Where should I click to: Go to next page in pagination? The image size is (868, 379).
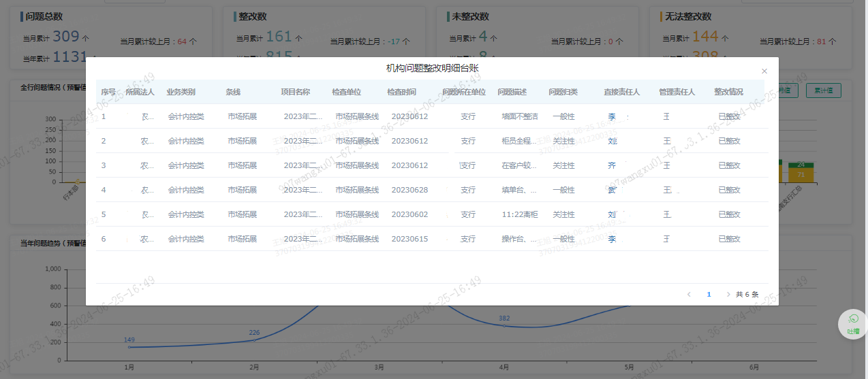[728, 295]
